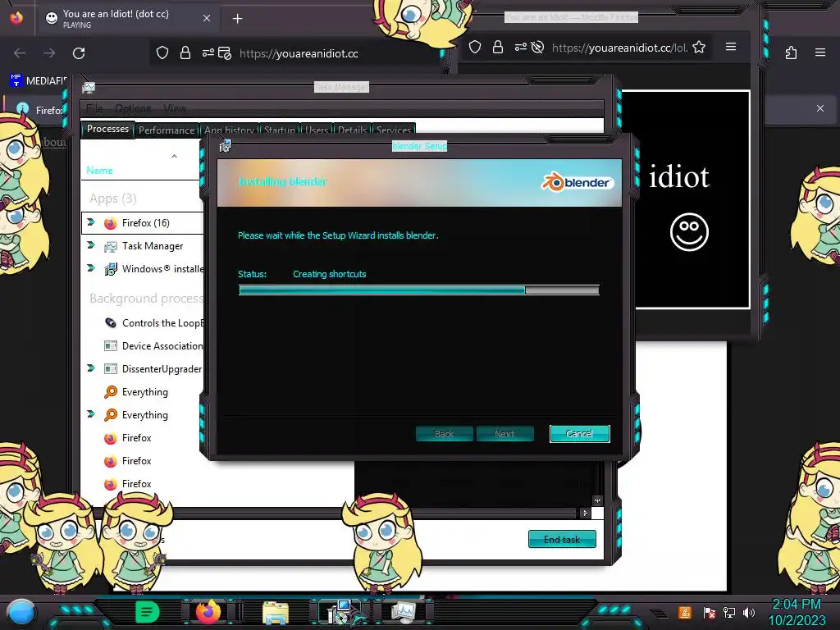Switch to the Startup tab
This screenshot has width=840, height=630.
point(279,130)
